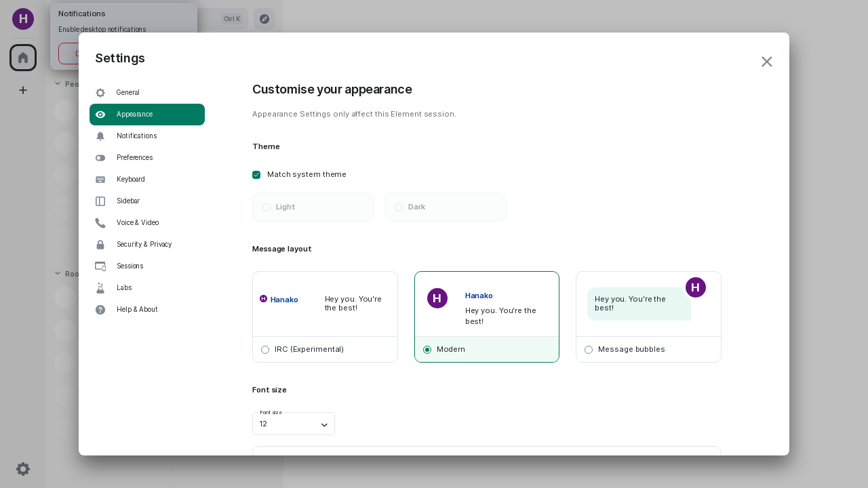Open Voice & Video phone icon

click(100, 223)
